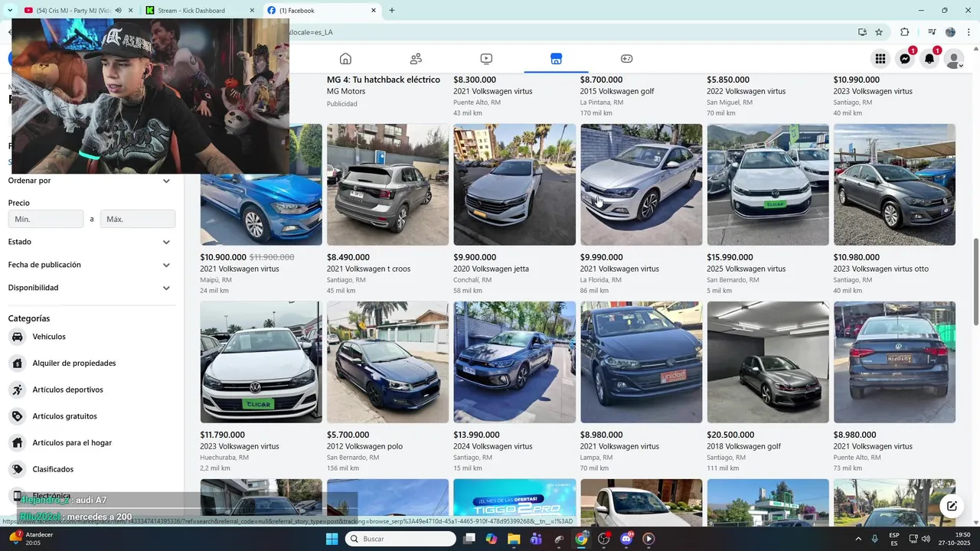Click the Vehículos category icon

click(17, 337)
